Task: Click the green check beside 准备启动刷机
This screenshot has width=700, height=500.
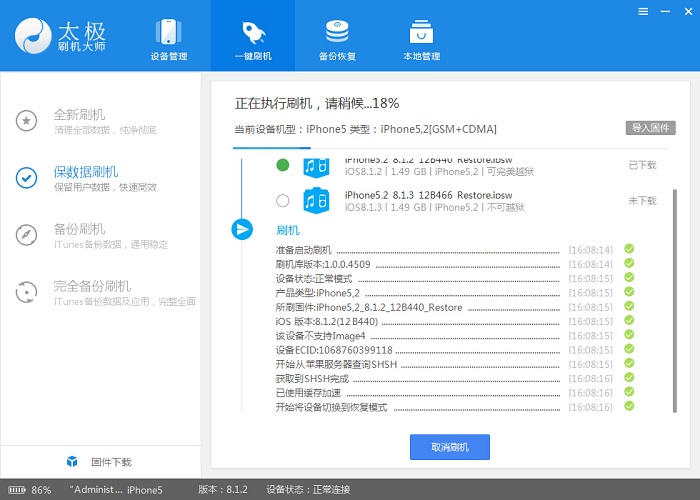Action: click(x=629, y=249)
